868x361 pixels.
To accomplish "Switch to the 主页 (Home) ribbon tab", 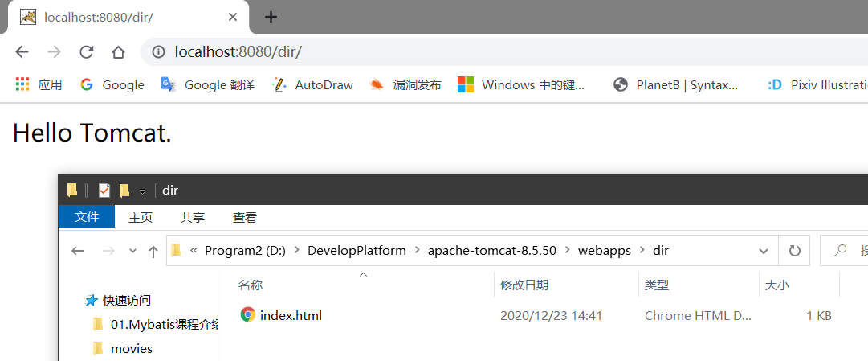I will tap(141, 217).
